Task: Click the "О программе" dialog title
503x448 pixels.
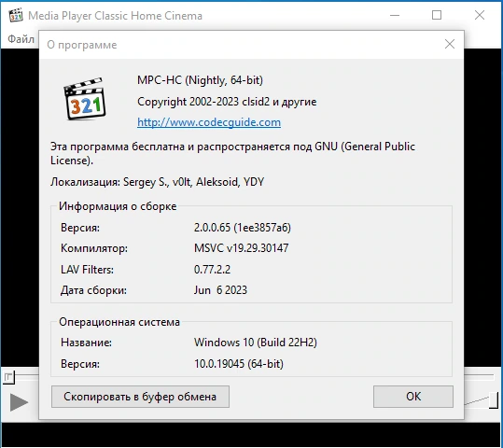Action: 82,45
